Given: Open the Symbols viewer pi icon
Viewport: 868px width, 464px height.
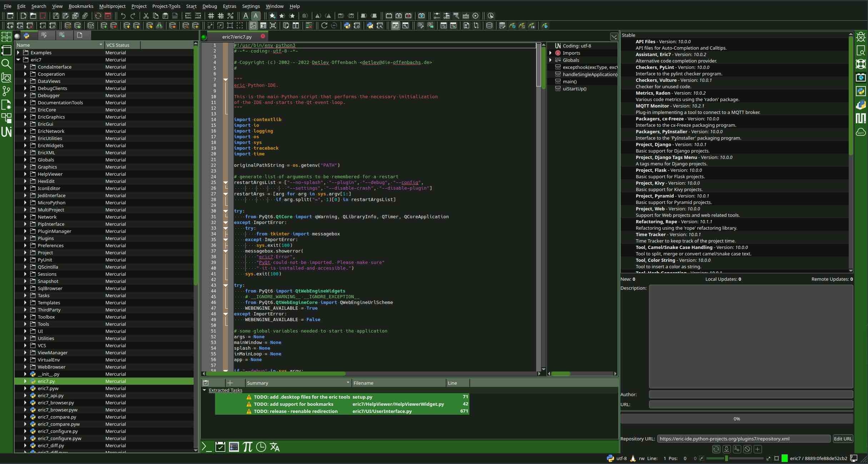Looking at the screenshot, I should (248, 446).
